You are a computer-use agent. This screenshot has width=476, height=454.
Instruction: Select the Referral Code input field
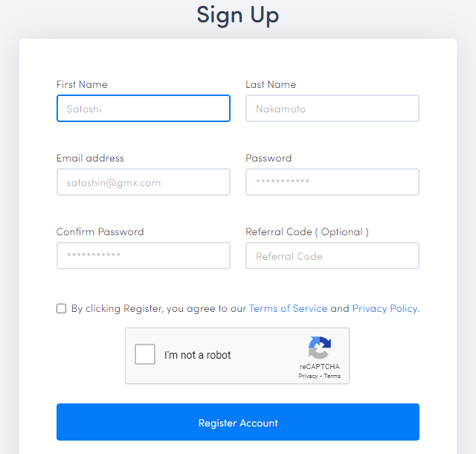pos(332,255)
